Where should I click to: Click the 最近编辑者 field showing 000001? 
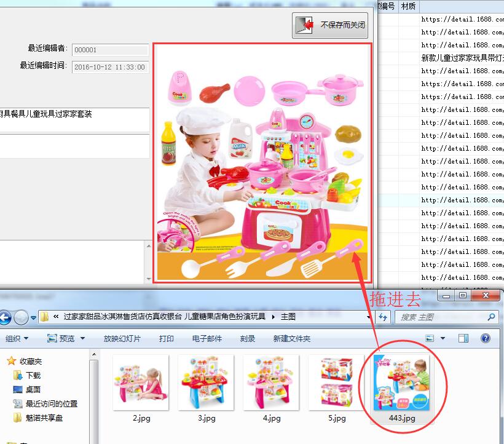[x=110, y=50]
